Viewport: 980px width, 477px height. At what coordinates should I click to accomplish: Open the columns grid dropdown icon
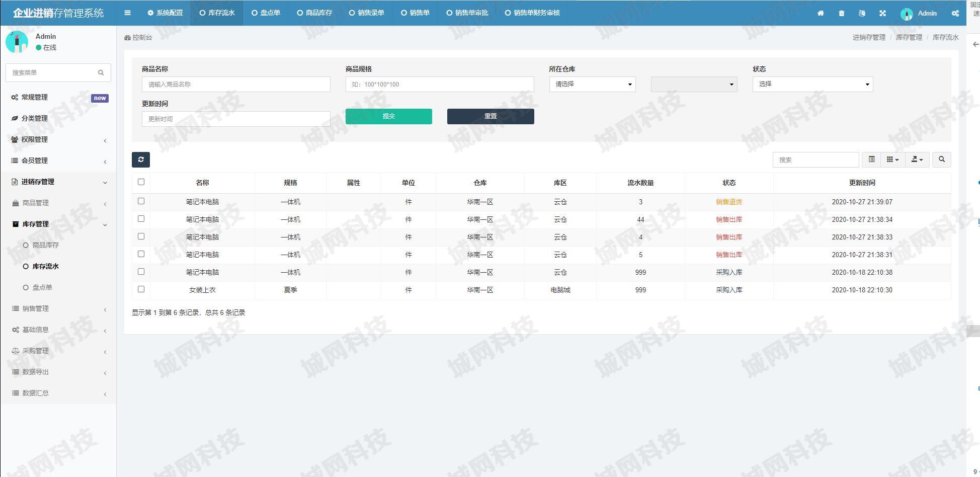(x=892, y=160)
